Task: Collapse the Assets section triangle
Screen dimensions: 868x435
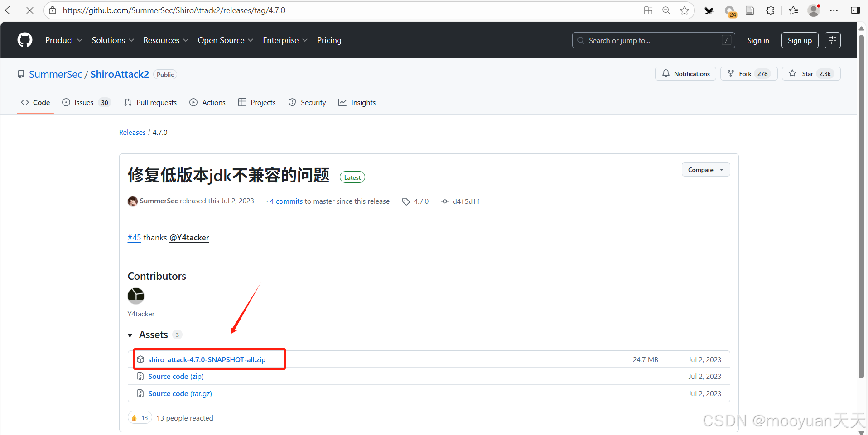Action: (130, 335)
